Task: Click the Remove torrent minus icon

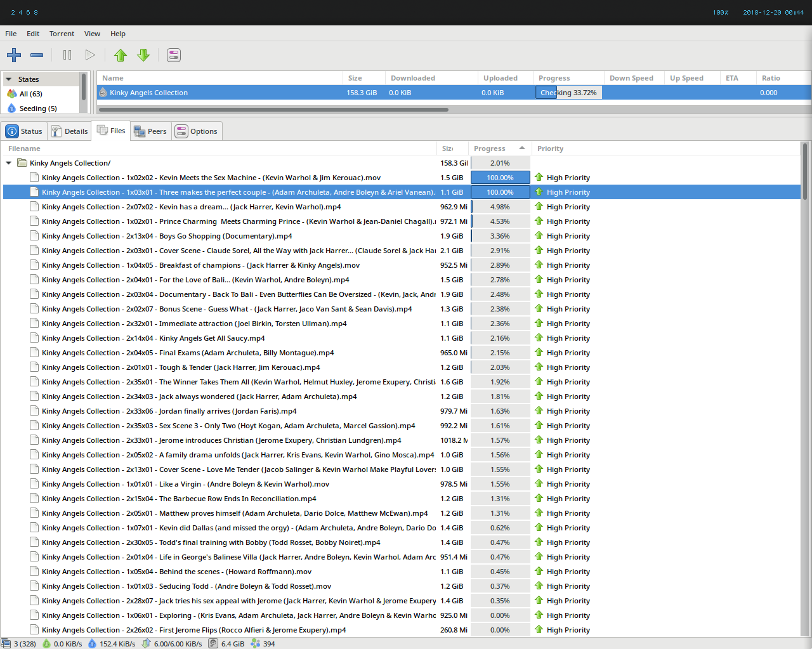Action: point(37,55)
